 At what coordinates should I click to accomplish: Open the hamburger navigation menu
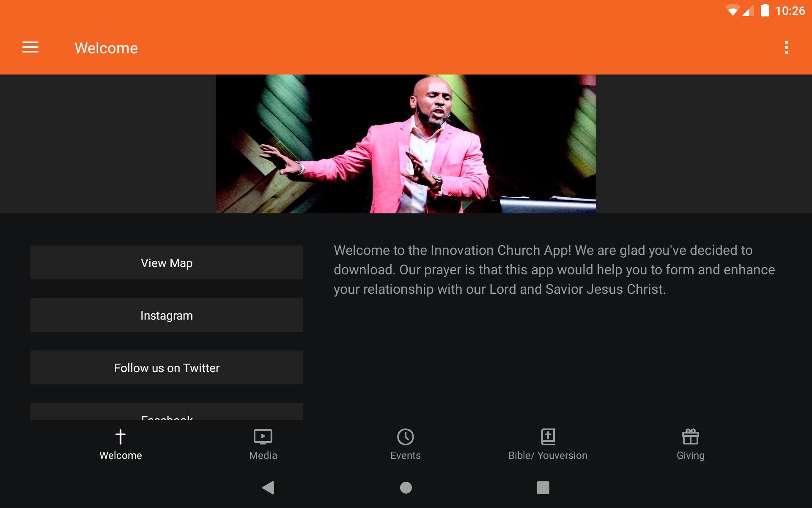30,47
